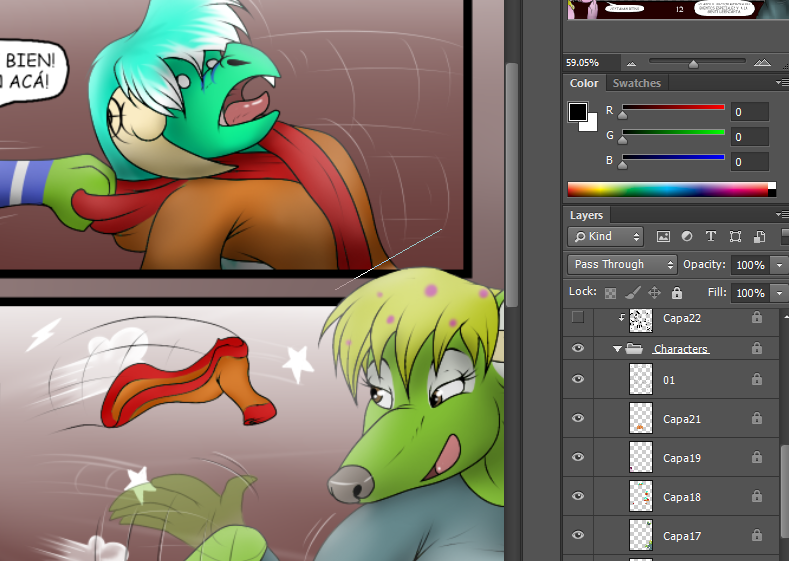Filter layers by pixel layers icon
789x561 pixels.
[663, 236]
